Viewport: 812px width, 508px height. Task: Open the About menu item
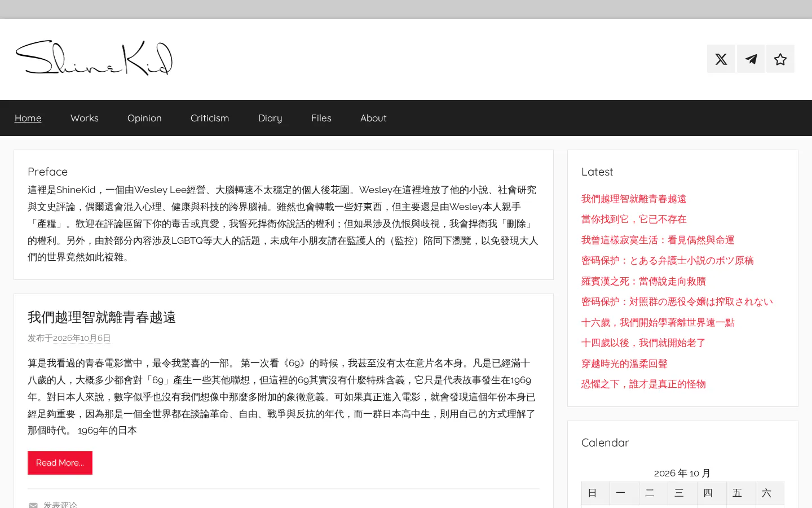pyautogui.click(x=373, y=118)
